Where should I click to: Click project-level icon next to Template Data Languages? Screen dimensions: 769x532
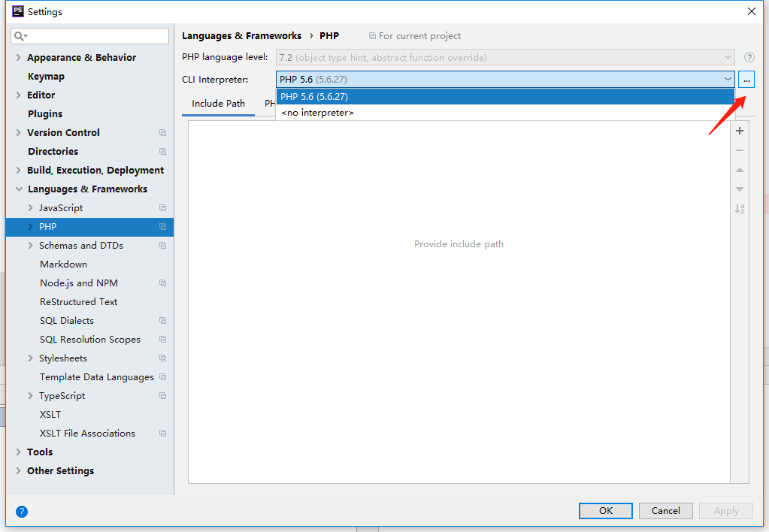163,377
